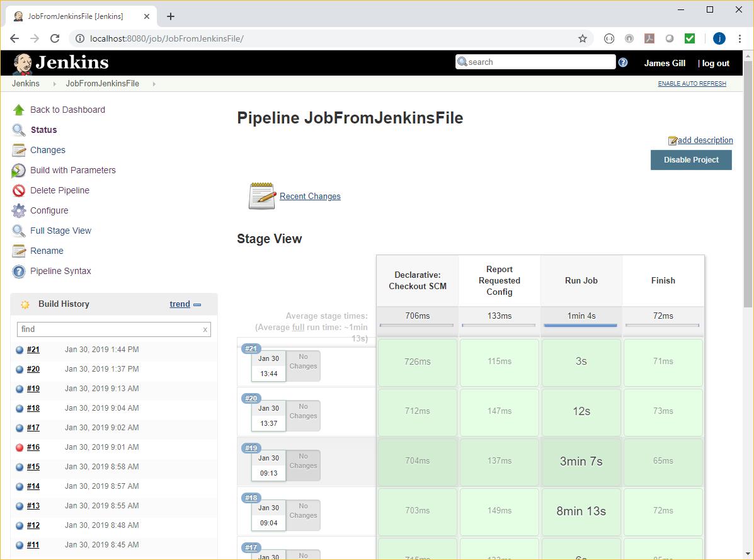Expand the JobFromJenkinsFile breadcrumb dropdown arrow
754x560 pixels.
[x=154, y=84]
